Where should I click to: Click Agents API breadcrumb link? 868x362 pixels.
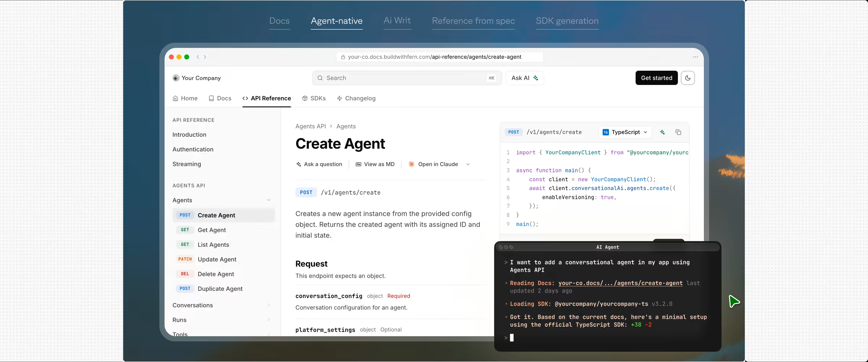point(310,126)
